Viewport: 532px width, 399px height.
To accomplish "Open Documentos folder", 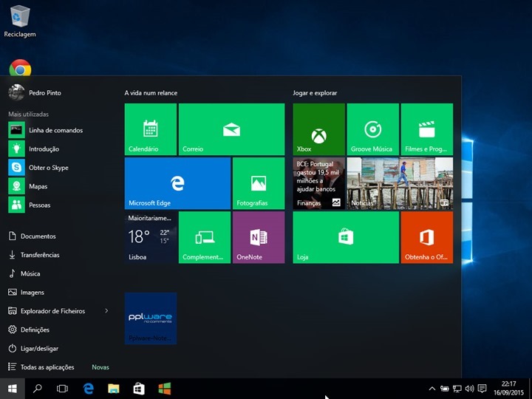I will [x=32, y=236].
